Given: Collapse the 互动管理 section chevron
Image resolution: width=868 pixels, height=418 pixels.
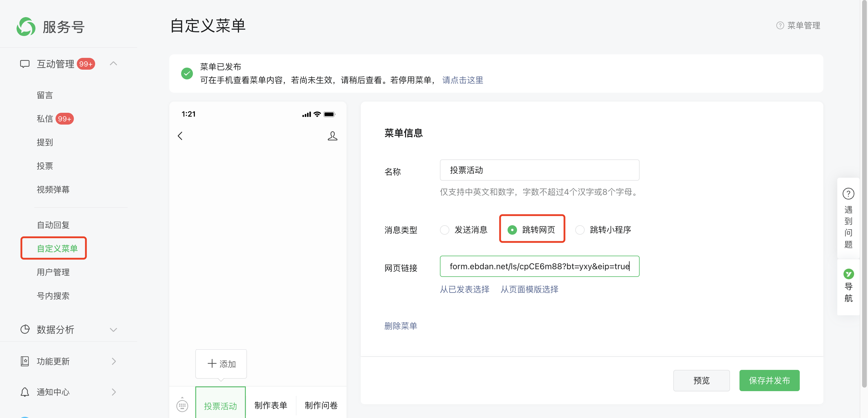Looking at the screenshot, I should (x=113, y=63).
